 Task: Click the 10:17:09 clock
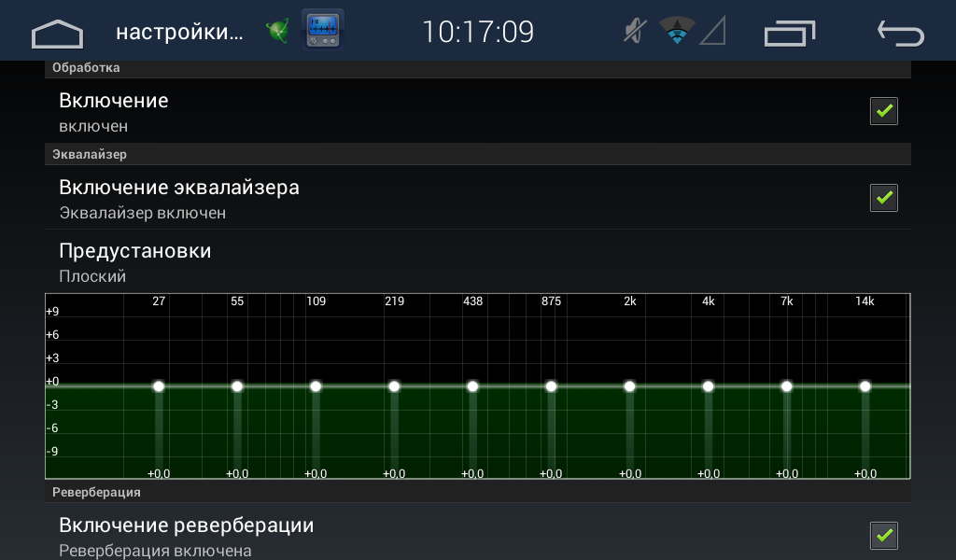click(478, 32)
